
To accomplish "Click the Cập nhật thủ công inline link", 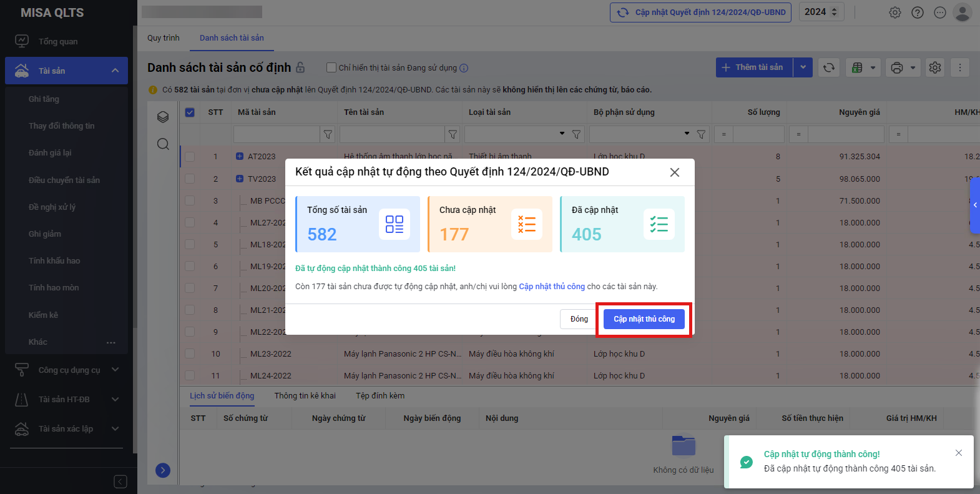I will 552,287.
